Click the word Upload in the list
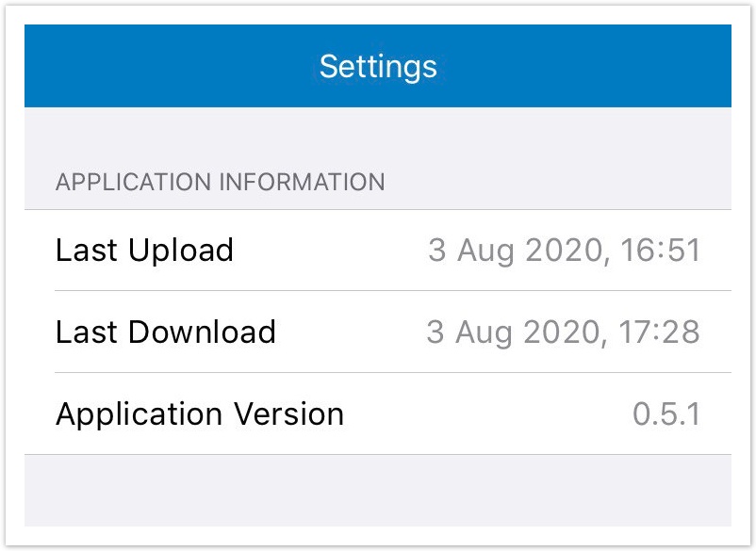The image size is (756, 551). [180, 251]
